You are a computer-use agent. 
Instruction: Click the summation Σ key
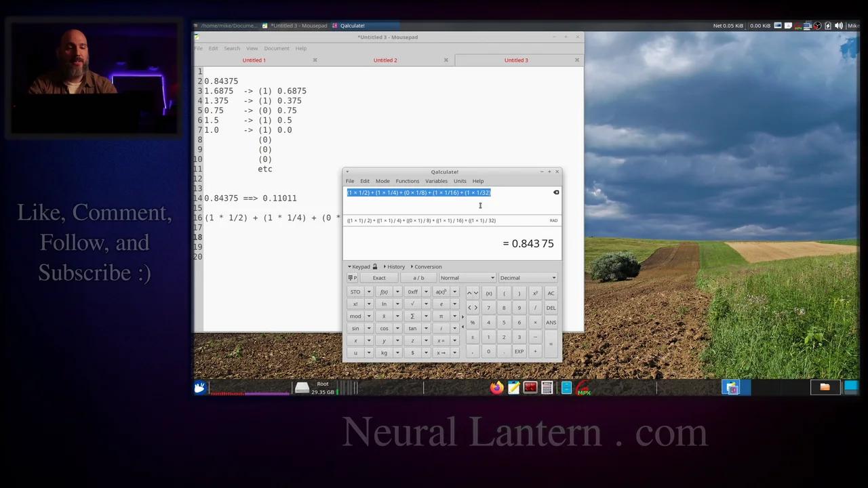[412, 316]
